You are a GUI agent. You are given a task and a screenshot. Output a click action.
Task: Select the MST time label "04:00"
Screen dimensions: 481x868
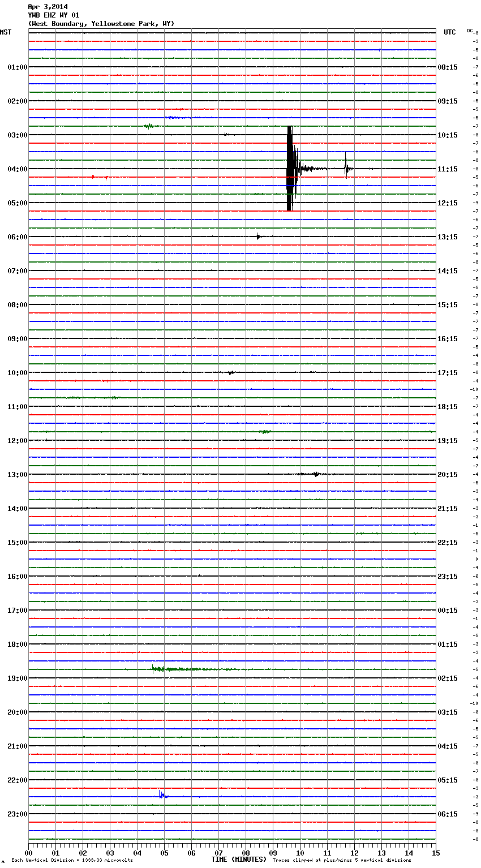[17, 169]
